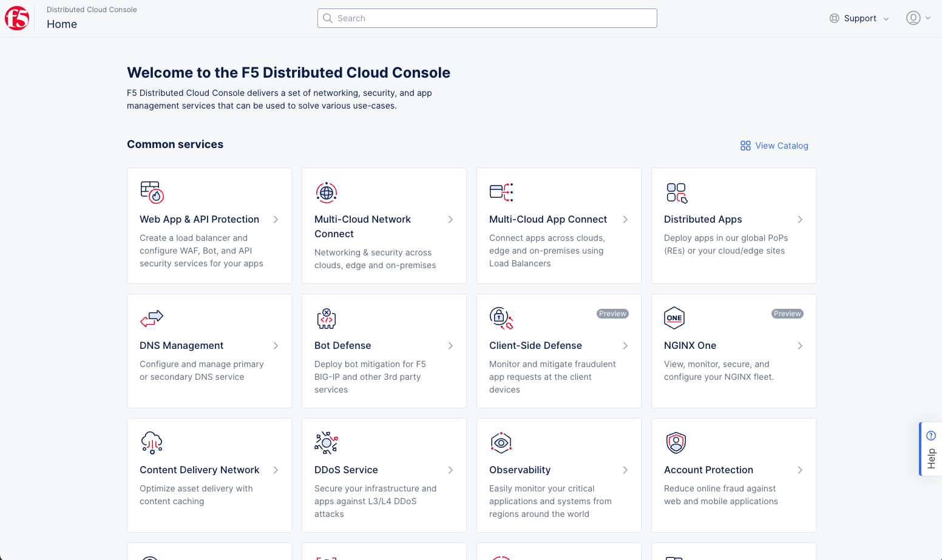
Task: Click the F5 logo in the corner
Action: pos(16,18)
